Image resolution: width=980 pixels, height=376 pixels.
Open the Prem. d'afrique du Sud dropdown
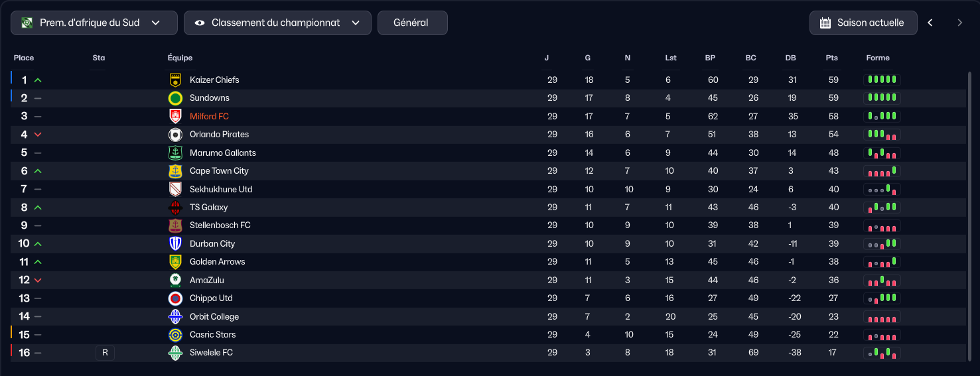tap(94, 23)
